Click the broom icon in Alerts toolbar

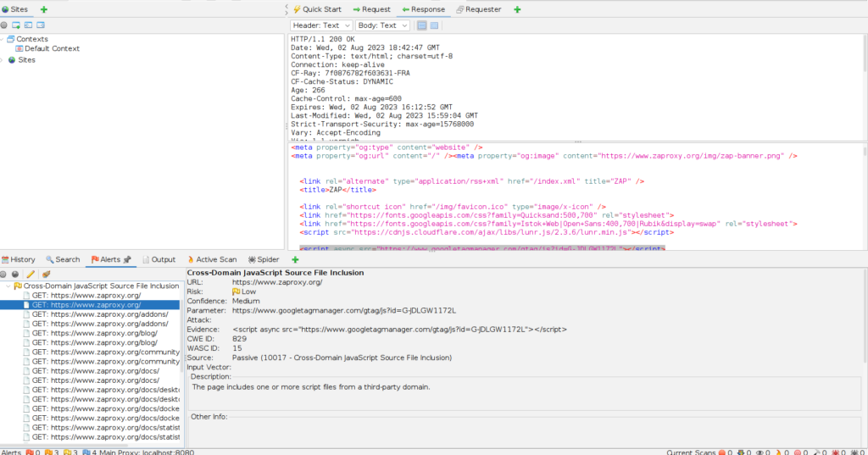coord(46,275)
